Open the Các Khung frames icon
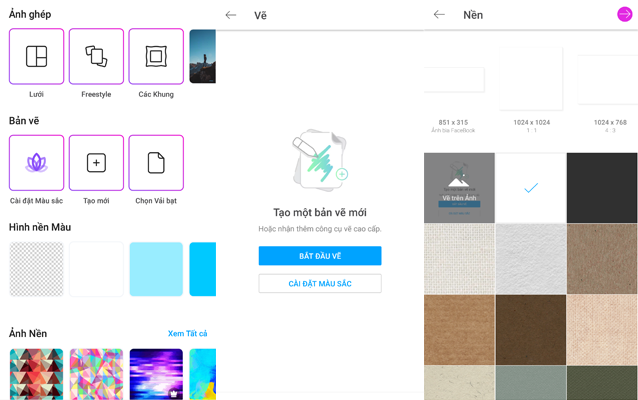The image size is (638, 400). click(x=156, y=56)
